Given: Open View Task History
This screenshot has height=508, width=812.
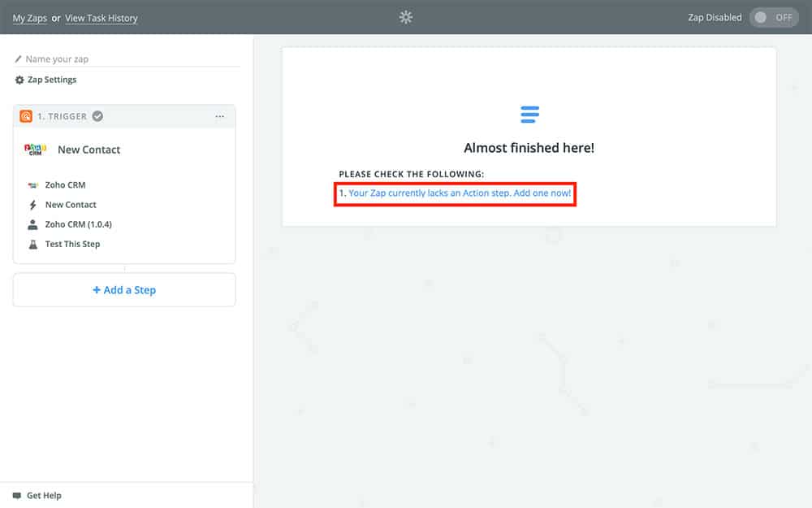Looking at the screenshot, I should click(x=101, y=18).
